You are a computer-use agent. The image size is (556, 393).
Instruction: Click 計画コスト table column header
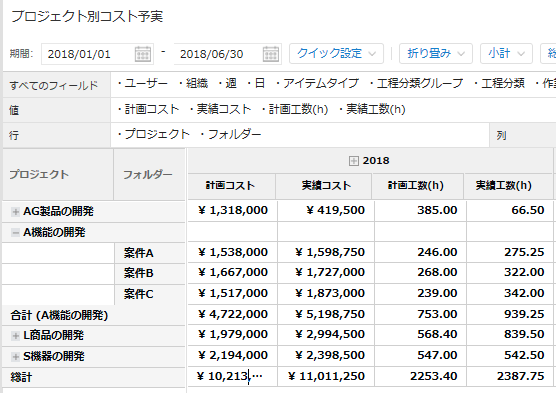[x=232, y=186]
